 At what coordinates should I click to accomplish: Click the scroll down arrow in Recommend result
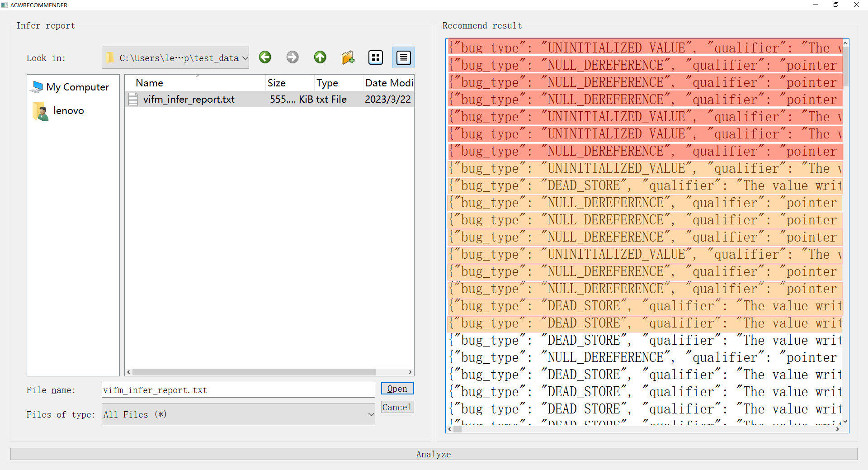(x=845, y=422)
